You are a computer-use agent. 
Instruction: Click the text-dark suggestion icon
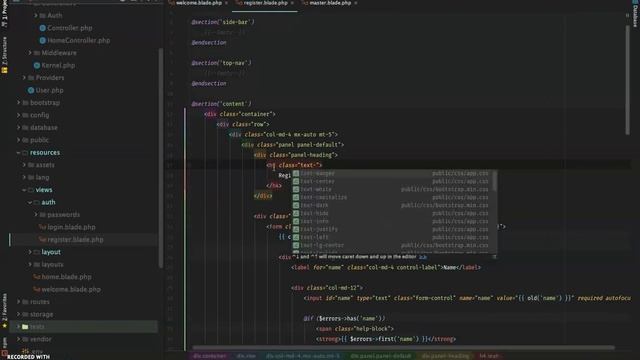(x=296, y=205)
